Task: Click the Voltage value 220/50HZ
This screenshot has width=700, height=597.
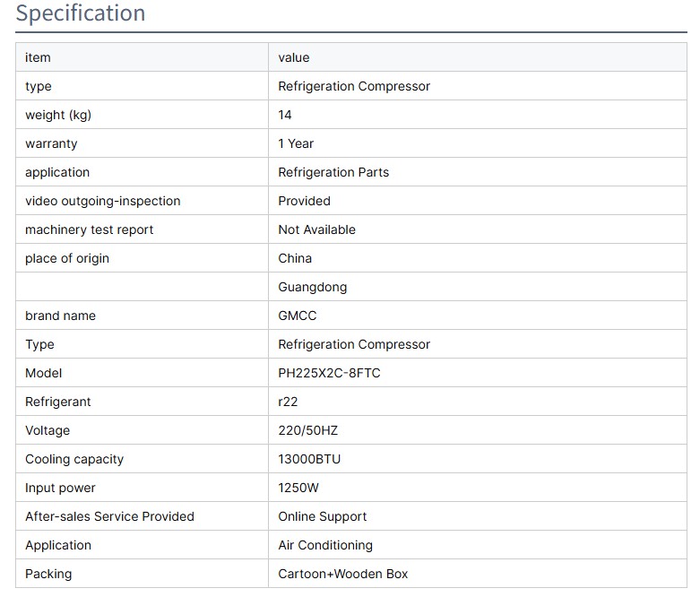Action: (308, 430)
